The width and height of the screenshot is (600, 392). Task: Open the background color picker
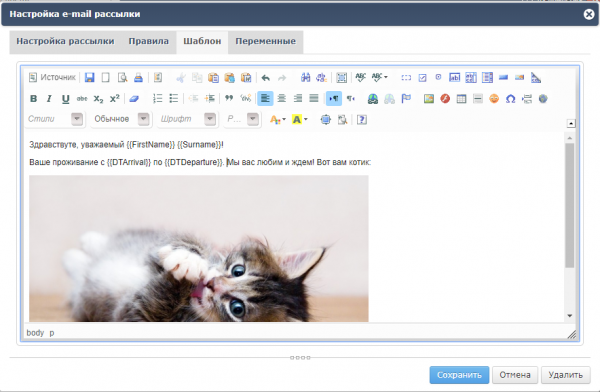300,119
